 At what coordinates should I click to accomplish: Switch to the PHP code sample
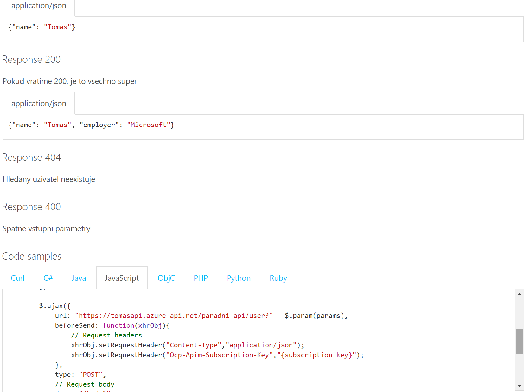tap(201, 278)
